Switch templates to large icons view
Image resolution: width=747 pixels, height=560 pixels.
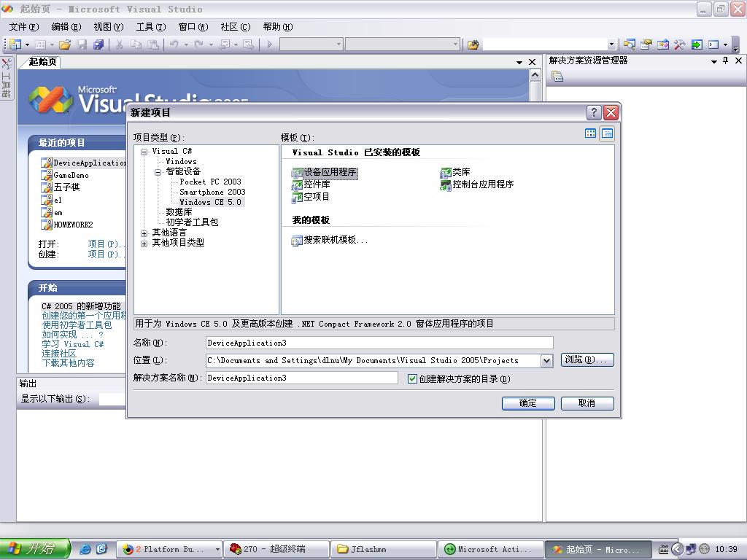coord(590,134)
